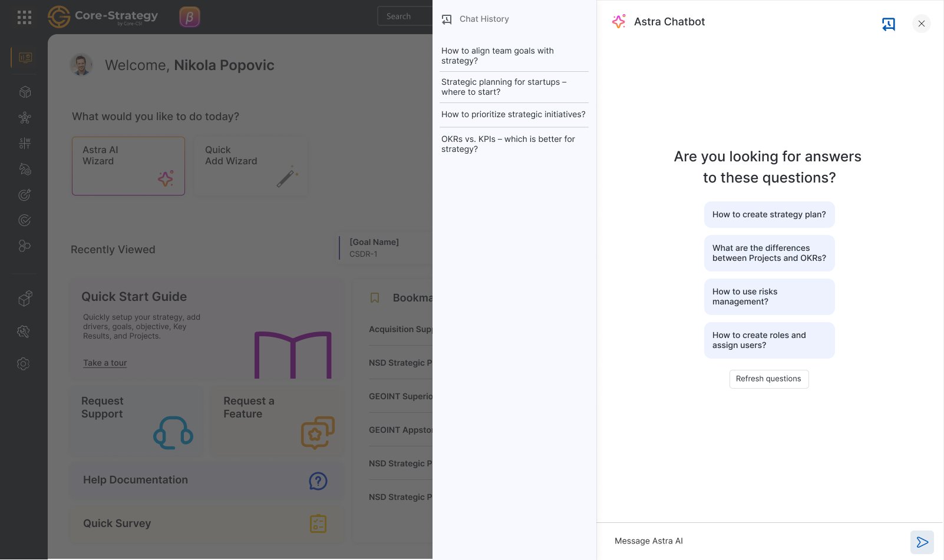This screenshot has width=944, height=560.
Task: Click the Core-Strategy logo
Action: [103, 17]
